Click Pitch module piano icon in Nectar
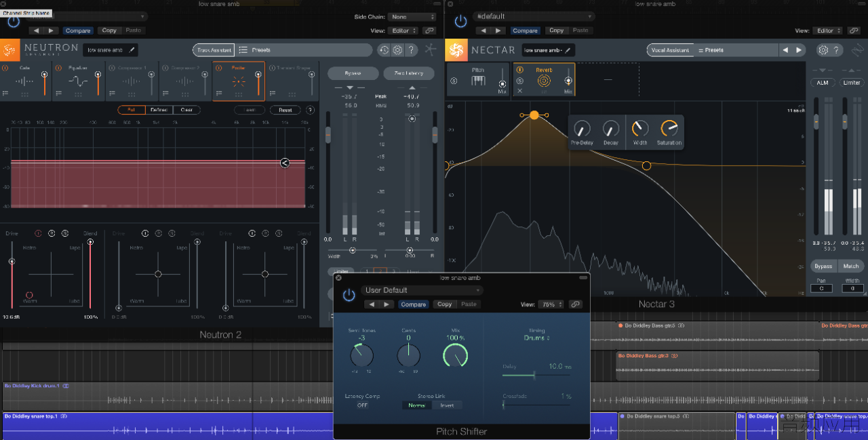The image size is (868, 440). point(478,81)
